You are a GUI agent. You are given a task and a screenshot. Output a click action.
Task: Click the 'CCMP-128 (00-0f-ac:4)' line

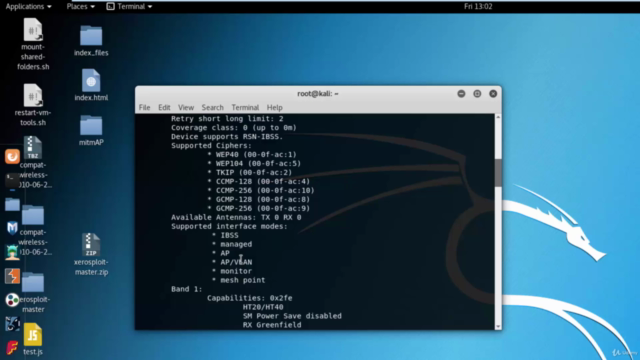(258, 182)
